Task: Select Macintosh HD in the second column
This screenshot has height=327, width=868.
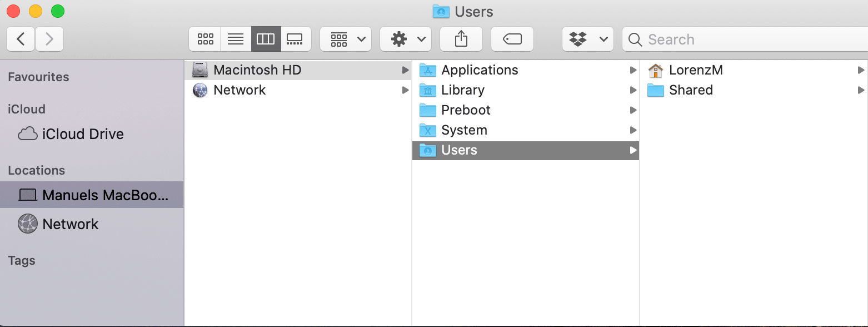Action: (257, 70)
